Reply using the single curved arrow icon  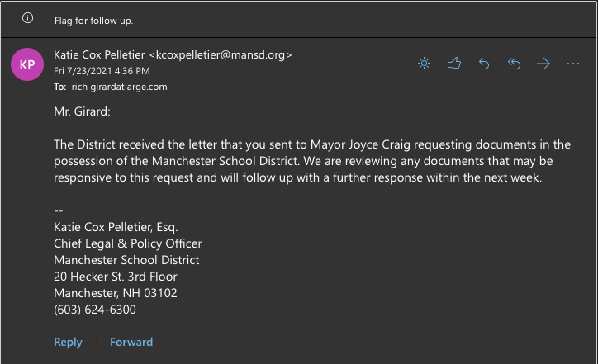(484, 64)
